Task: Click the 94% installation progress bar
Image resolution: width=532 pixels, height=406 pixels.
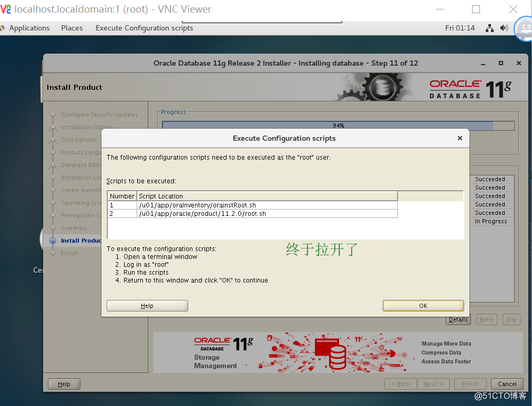Action: (338, 126)
